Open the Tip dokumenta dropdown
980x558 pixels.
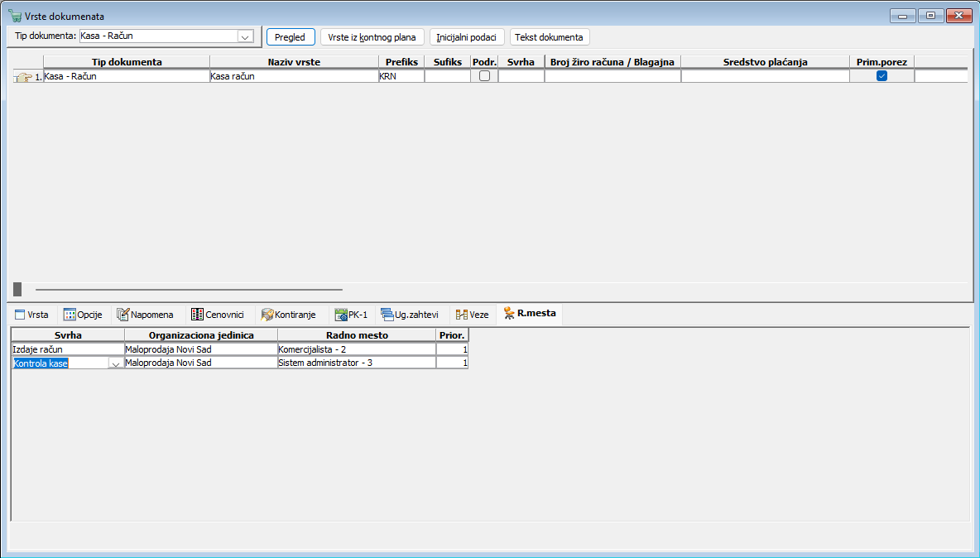[x=245, y=36]
